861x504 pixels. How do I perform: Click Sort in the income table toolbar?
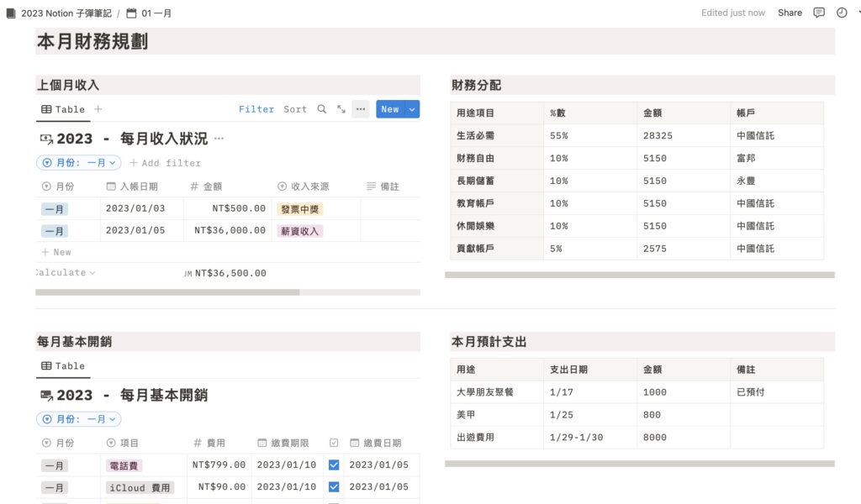pyautogui.click(x=295, y=109)
